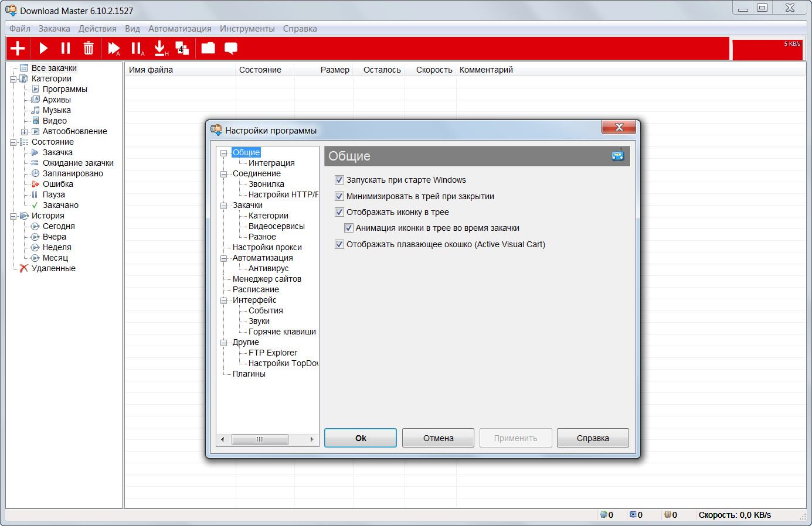812x526 pixels.
Task: Click the red speed graph panel
Action: coord(767,49)
